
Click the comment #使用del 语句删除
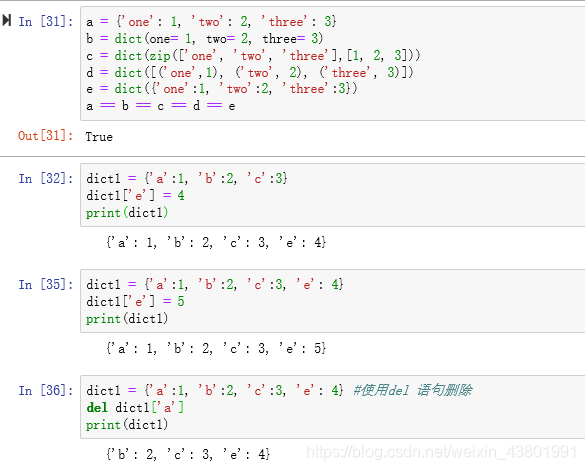(413, 390)
